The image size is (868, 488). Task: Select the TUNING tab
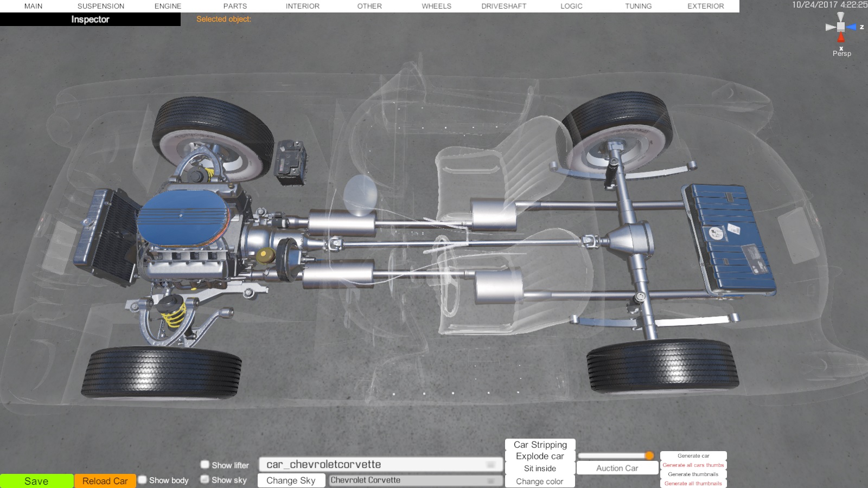pos(638,6)
